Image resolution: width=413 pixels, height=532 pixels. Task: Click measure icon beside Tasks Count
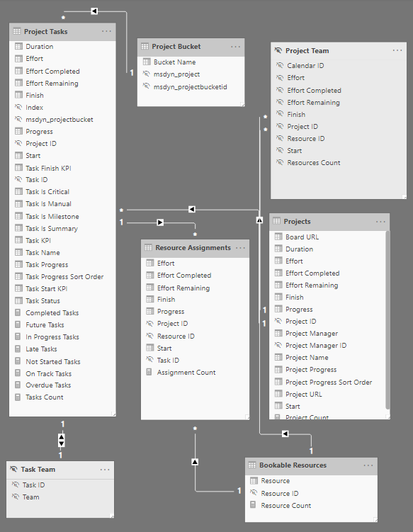(18, 397)
